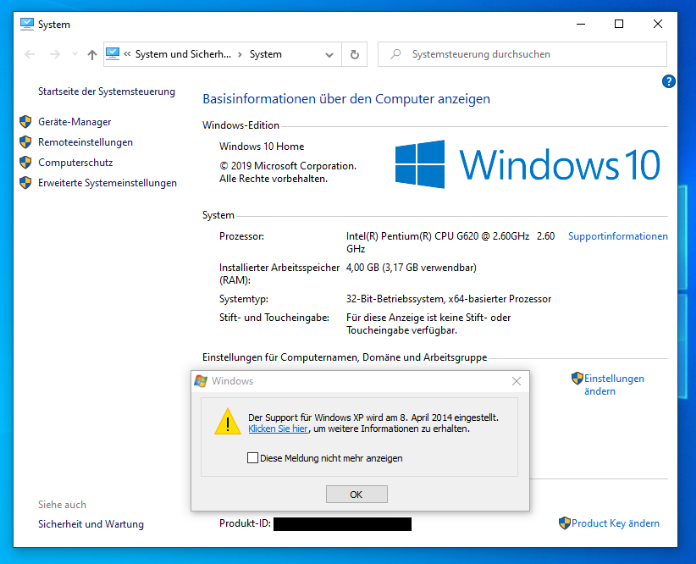
Task: Go up one level with up arrow
Action: 92,55
